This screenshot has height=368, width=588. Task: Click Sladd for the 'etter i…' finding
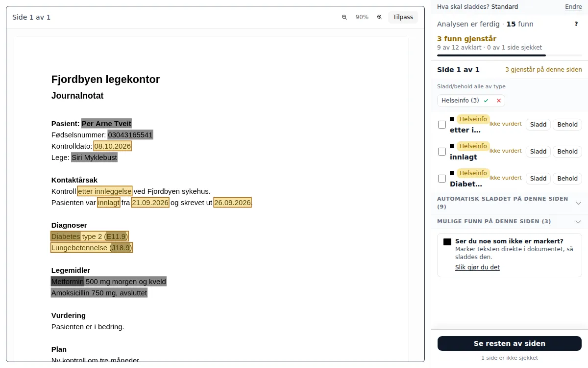tap(538, 125)
